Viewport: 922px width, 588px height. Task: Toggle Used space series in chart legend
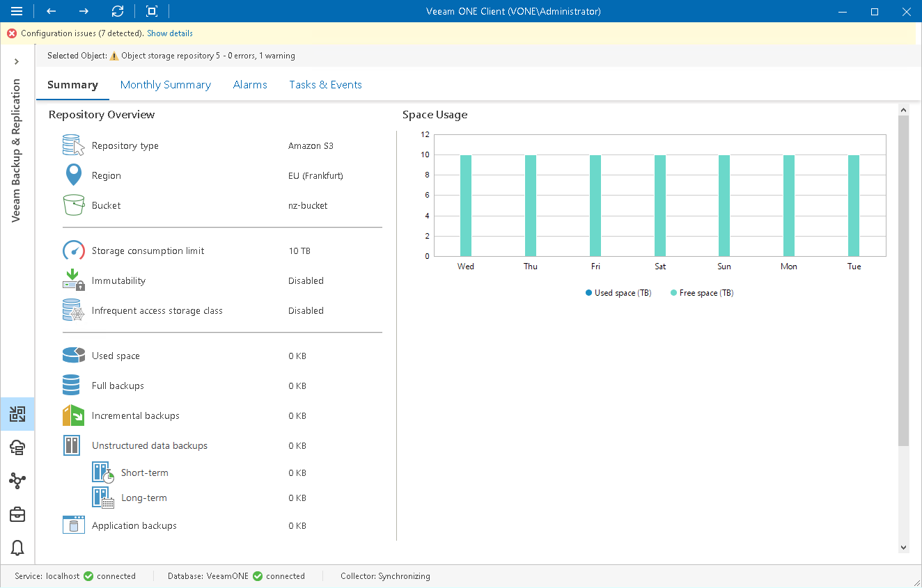click(618, 292)
